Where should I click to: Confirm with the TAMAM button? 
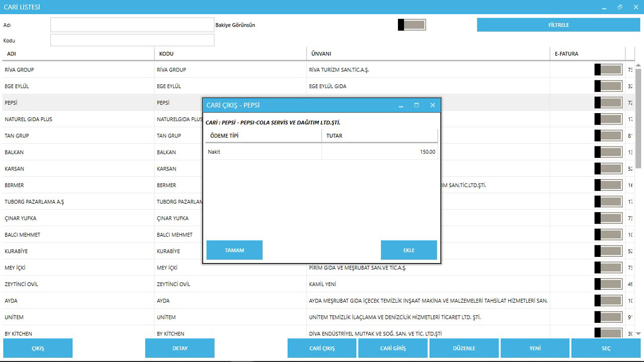point(234,250)
